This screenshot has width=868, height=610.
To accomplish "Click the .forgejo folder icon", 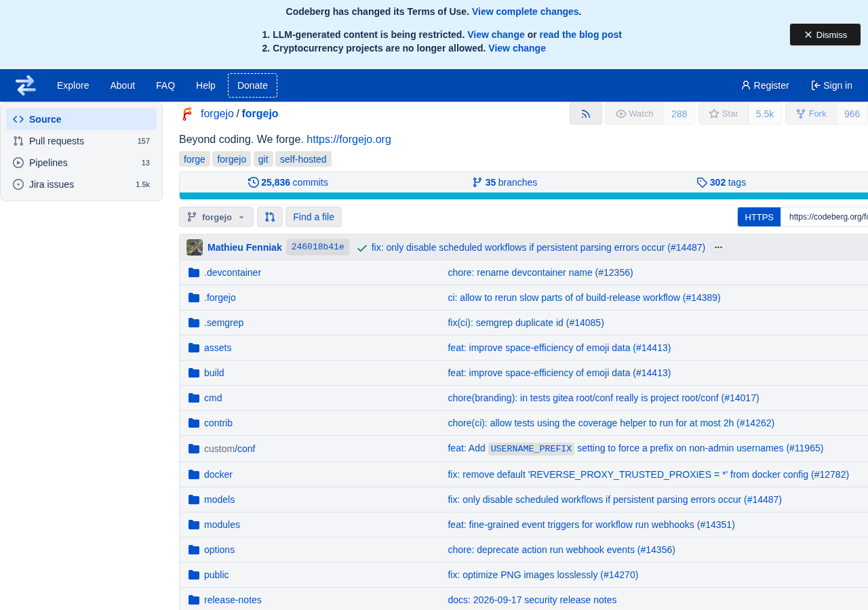I will click(x=194, y=298).
